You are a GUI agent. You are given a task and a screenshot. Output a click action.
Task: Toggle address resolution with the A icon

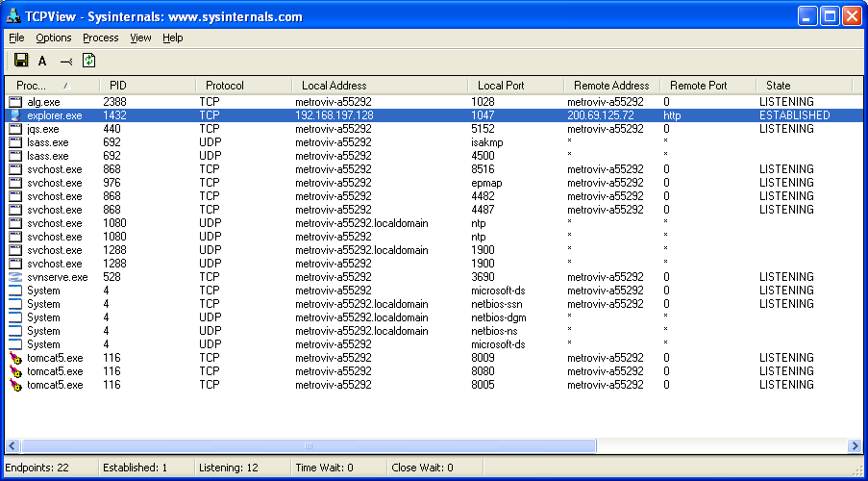(x=42, y=61)
